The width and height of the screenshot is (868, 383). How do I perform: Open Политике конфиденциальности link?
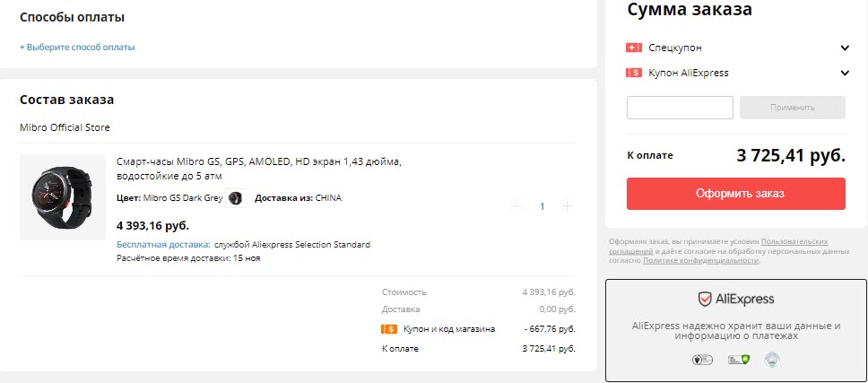pos(701,260)
